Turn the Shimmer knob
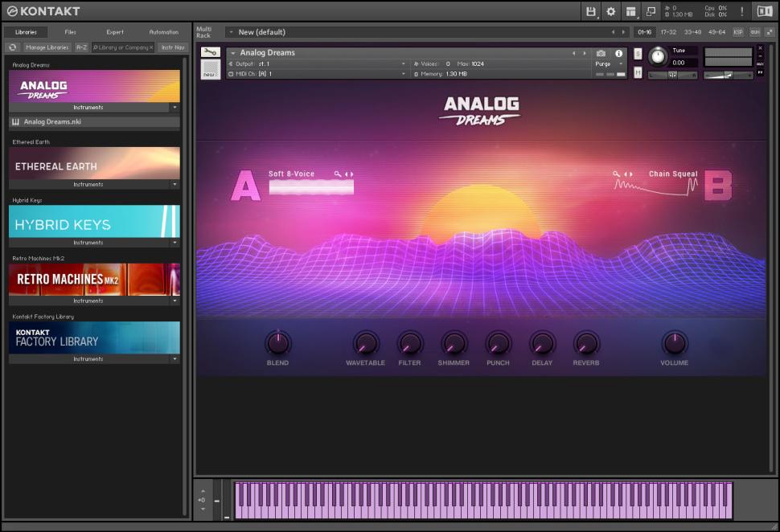780x532 pixels. pos(454,344)
